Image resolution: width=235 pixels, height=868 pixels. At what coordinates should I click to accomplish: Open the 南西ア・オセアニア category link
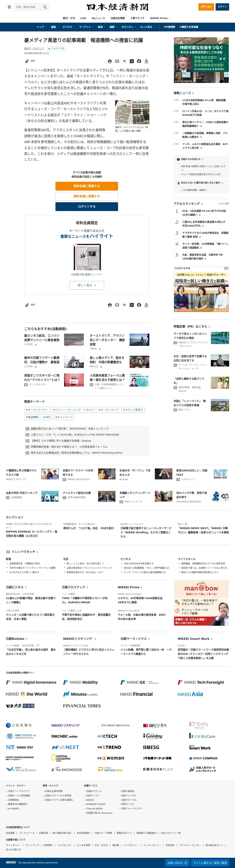click(34, 49)
